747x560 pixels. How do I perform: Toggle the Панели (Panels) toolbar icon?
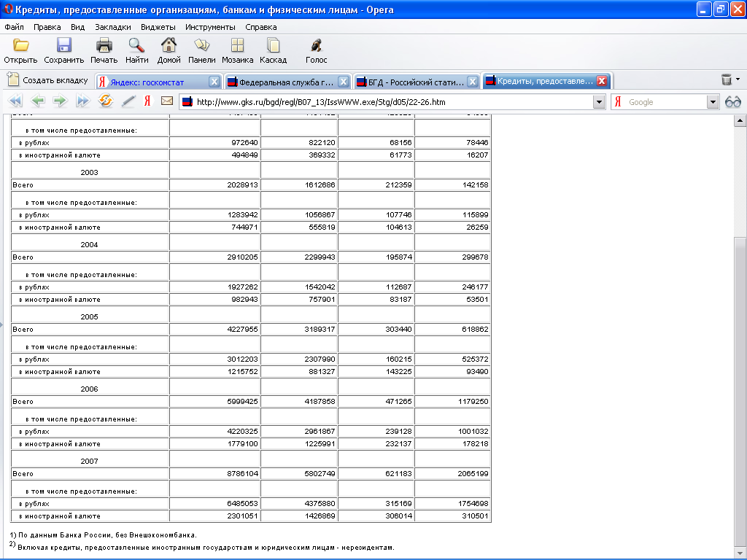pyautogui.click(x=201, y=46)
